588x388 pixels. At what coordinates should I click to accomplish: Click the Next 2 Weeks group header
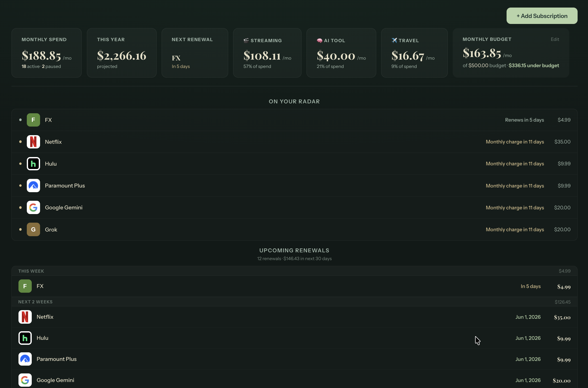(295, 302)
